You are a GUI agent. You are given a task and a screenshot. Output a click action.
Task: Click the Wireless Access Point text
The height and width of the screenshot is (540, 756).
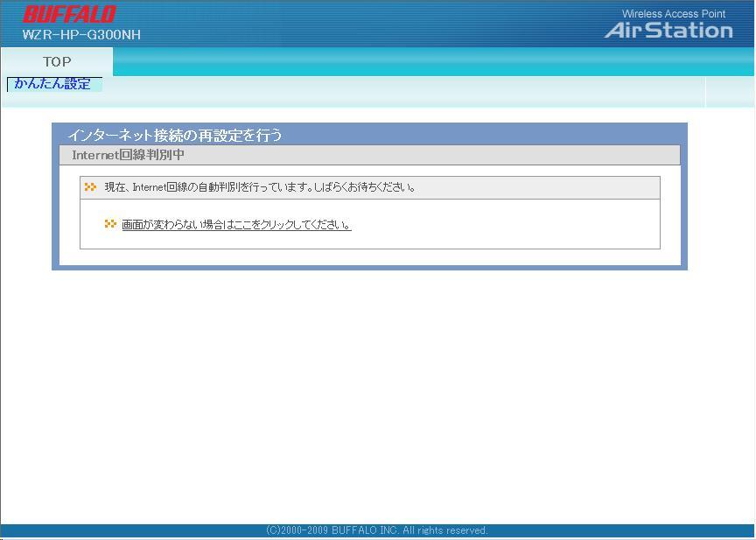tap(673, 14)
